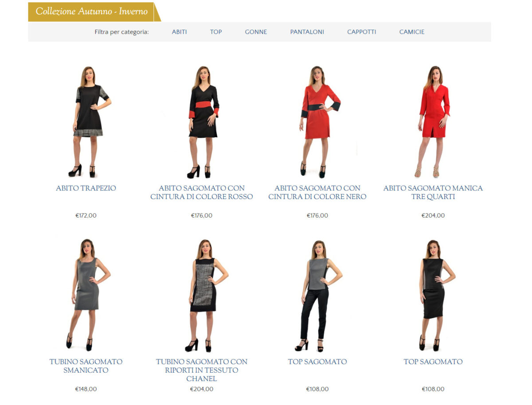This screenshot has width=532, height=405.
Task: Filter the collection by CAMICIE
Action: [x=412, y=32]
